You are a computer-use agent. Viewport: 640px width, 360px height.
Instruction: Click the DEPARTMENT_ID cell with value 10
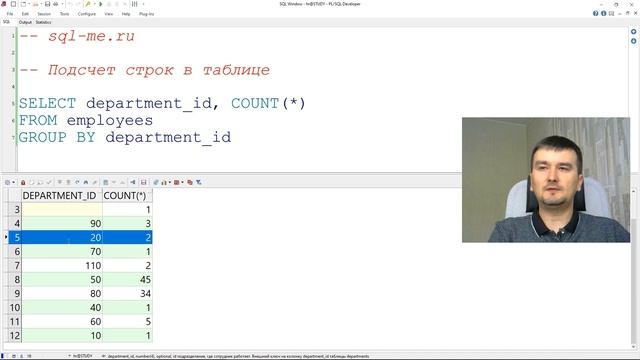pos(62,336)
